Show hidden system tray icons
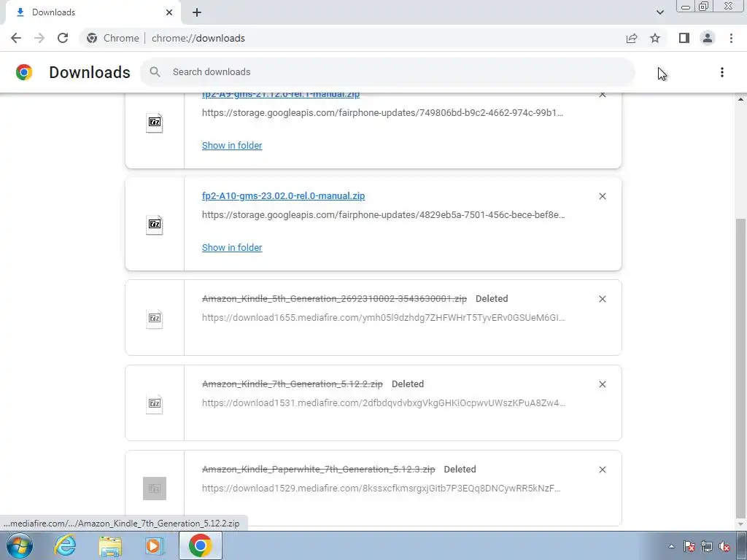This screenshot has height=560, width=747. pyautogui.click(x=672, y=547)
